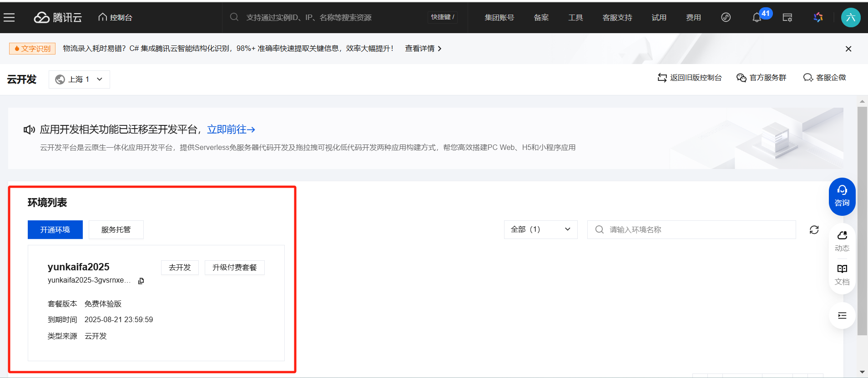Click the circular mini-program icon in top bar

click(726, 17)
